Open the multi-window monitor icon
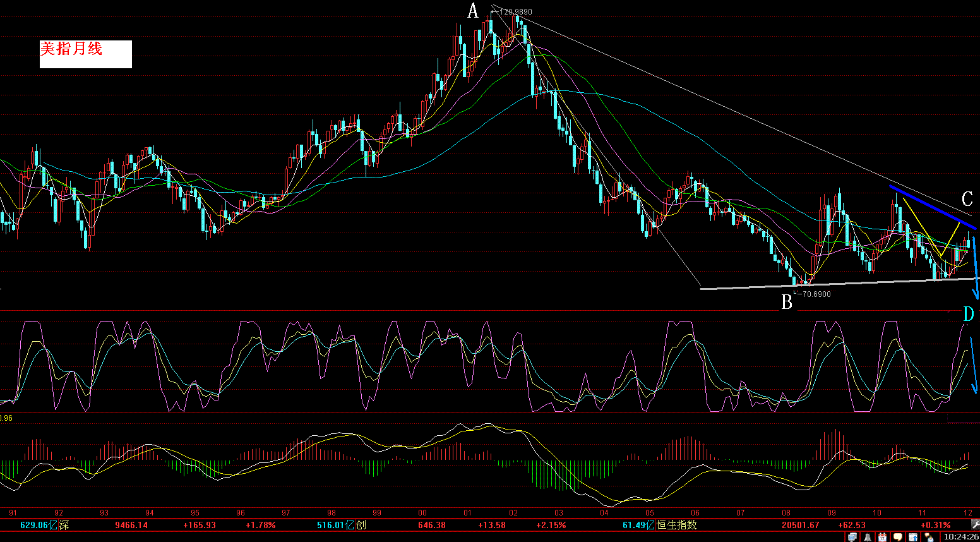 852,537
